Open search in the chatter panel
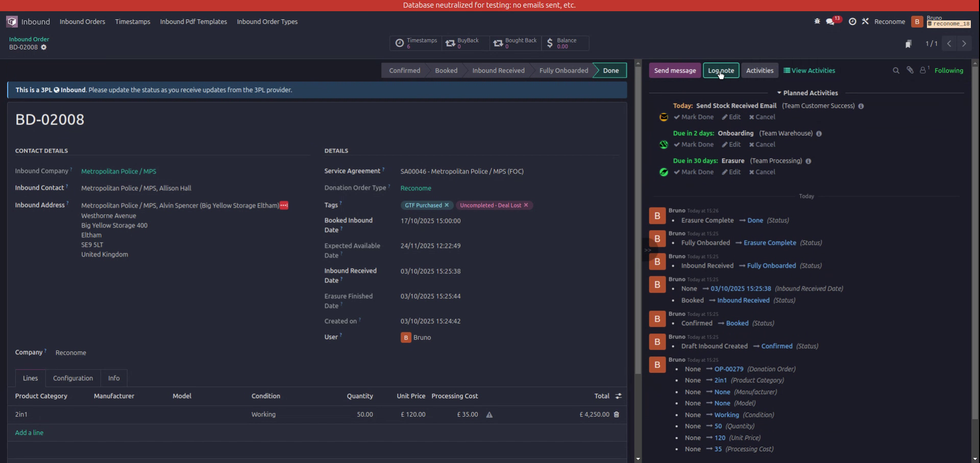Image resolution: width=980 pixels, height=463 pixels. coord(896,70)
